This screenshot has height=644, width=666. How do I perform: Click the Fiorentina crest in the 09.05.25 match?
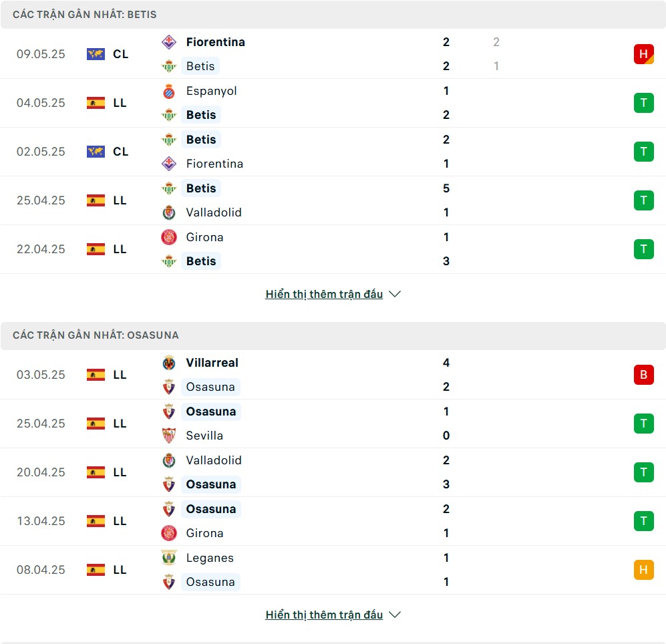click(x=168, y=42)
